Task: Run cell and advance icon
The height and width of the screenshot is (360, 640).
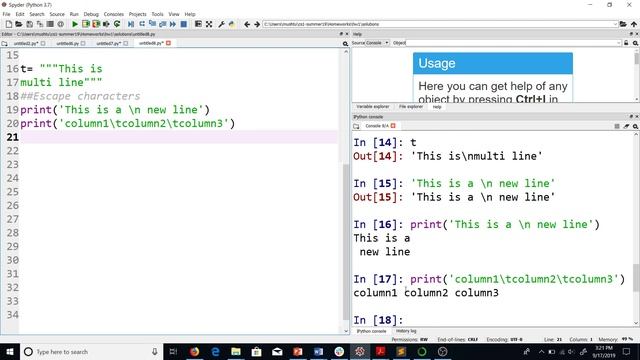Action: (96, 24)
